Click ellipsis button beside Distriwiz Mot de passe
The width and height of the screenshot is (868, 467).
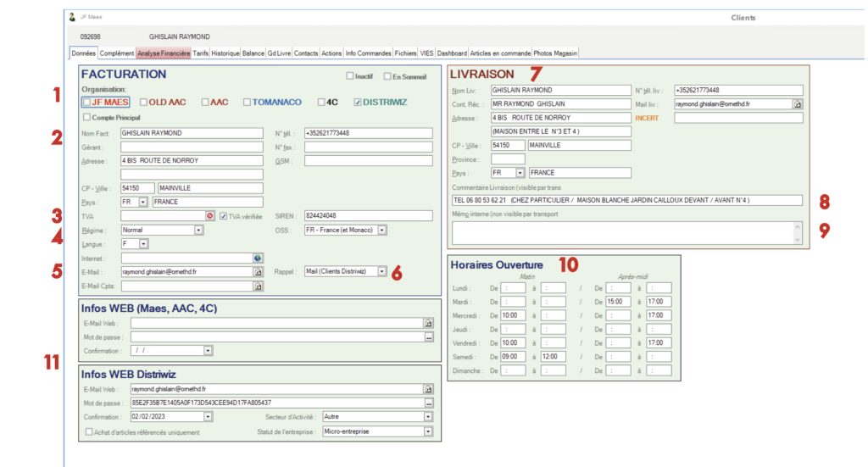pos(428,403)
